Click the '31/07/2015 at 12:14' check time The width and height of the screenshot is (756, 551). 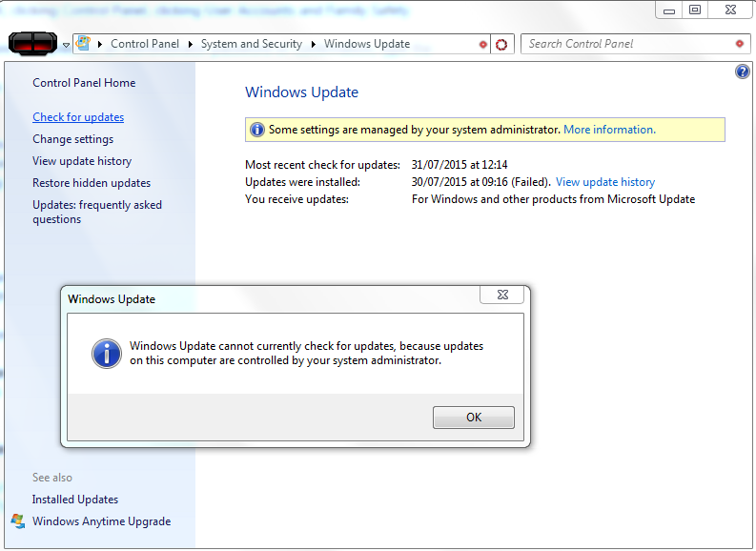coord(460,165)
